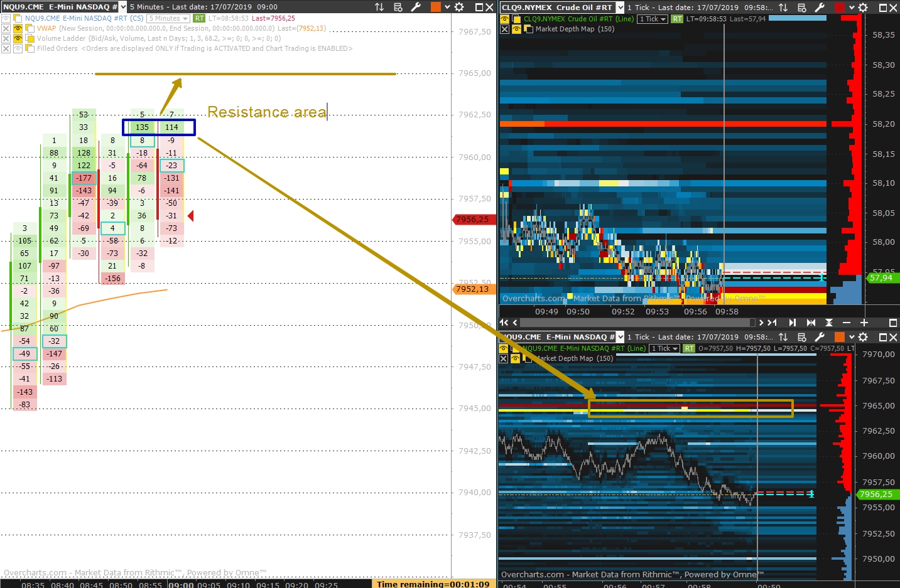Click the NQU9.CME E-Mini NASDAQ #RT (CS) label
The height and width of the screenshot is (588, 900).
pyautogui.click(x=84, y=19)
